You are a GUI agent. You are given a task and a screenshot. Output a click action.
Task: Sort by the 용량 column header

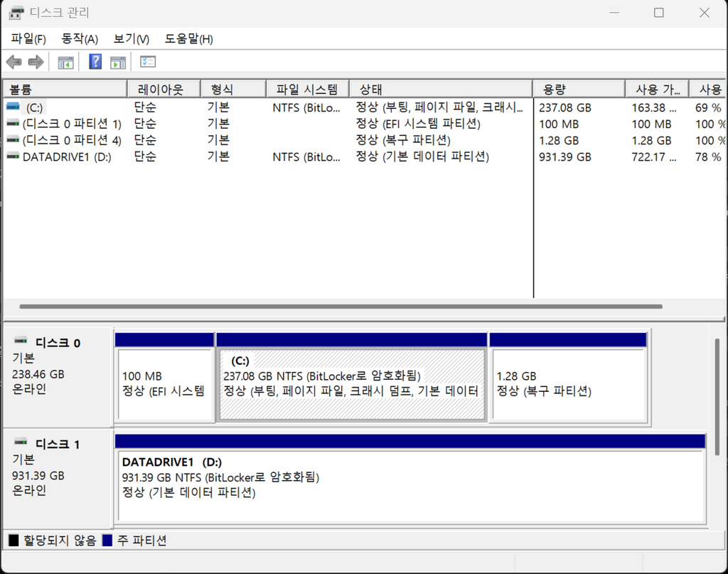[x=579, y=89]
